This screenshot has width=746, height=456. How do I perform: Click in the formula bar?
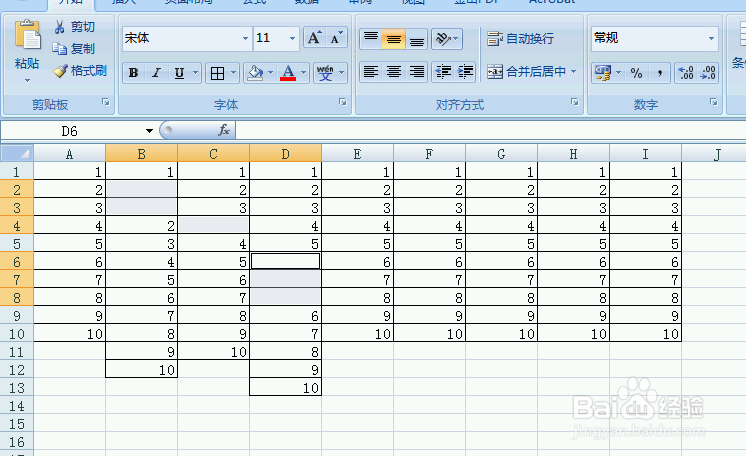(x=490, y=130)
